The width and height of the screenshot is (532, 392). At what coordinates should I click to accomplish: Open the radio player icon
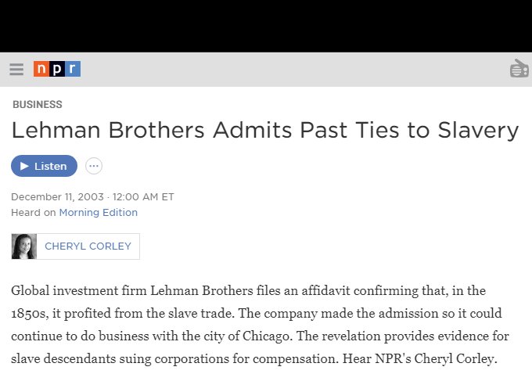(x=519, y=70)
